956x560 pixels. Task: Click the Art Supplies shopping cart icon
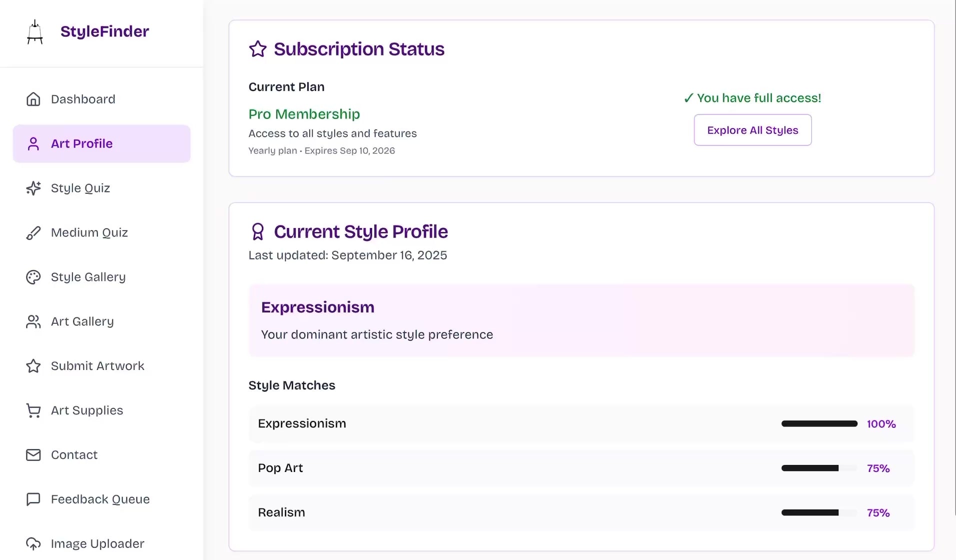[x=33, y=410]
